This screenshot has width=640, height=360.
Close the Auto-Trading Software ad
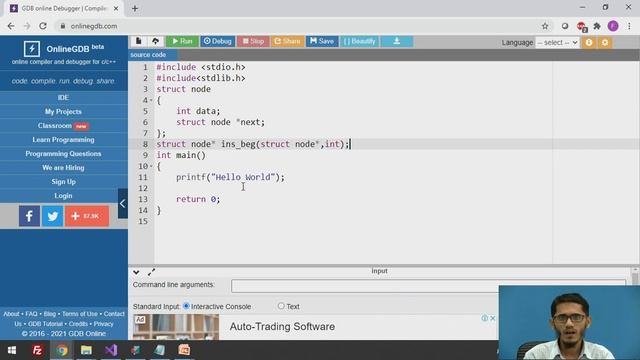(x=493, y=318)
